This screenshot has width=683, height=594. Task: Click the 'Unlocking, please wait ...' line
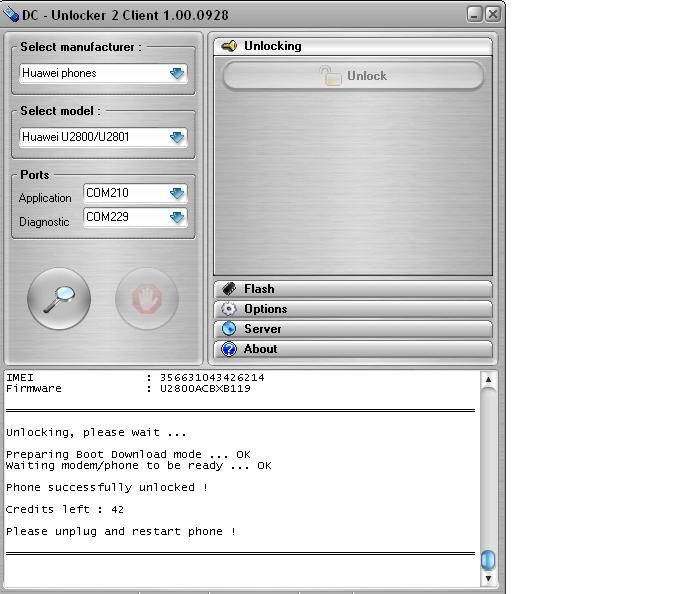96,432
